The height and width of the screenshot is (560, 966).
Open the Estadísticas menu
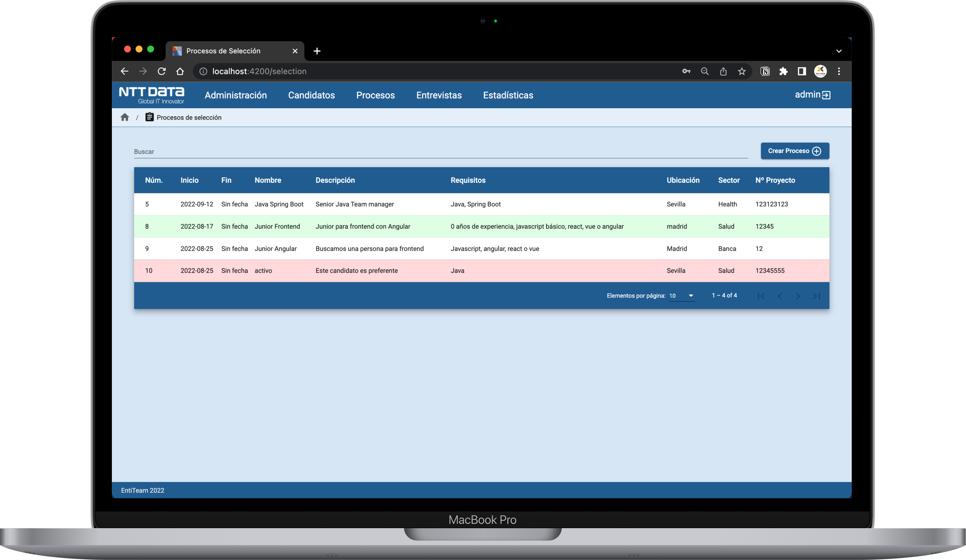pos(508,95)
